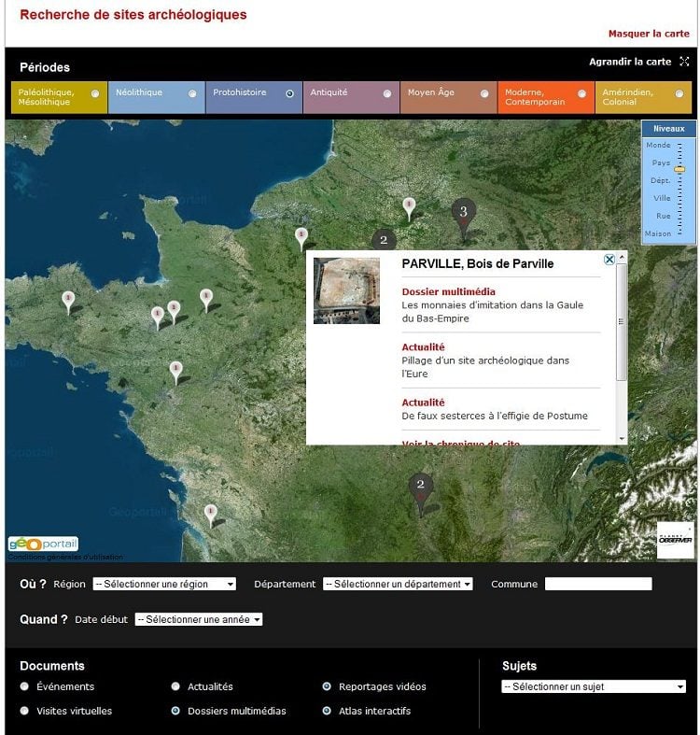Open the Sélectionner un sujet dropdown
Image resolution: width=700 pixels, height=735 pixels.
click(x=594, y=686)
